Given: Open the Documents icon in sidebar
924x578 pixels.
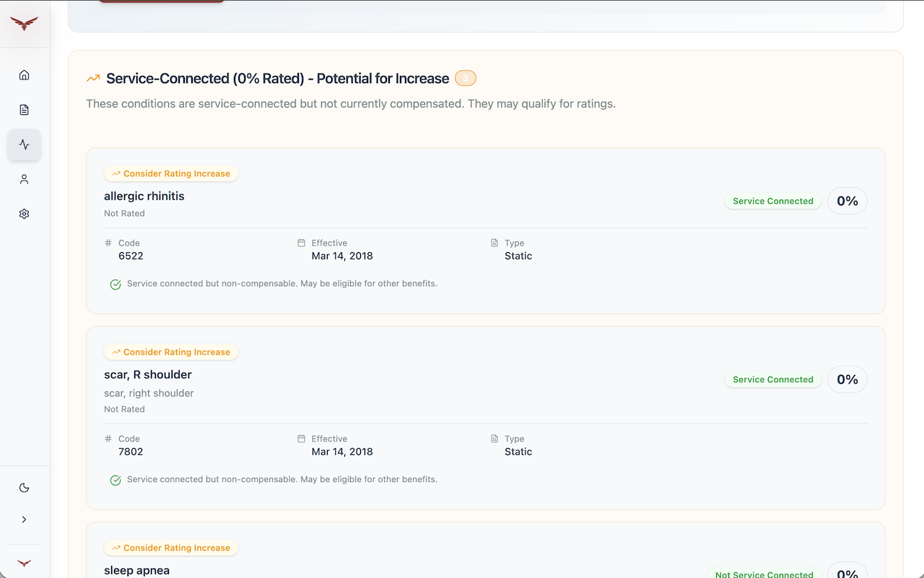Looking at the screenshot, I should point(24,110).
